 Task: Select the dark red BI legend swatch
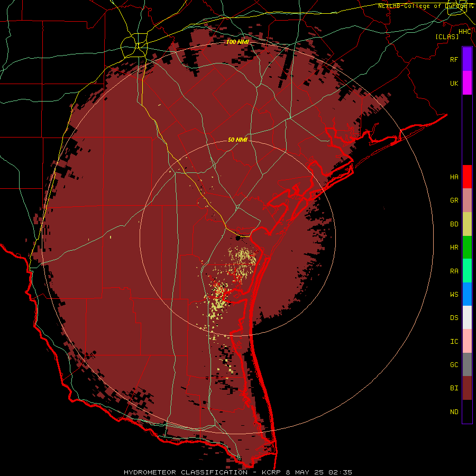click(x=467, y=388)
